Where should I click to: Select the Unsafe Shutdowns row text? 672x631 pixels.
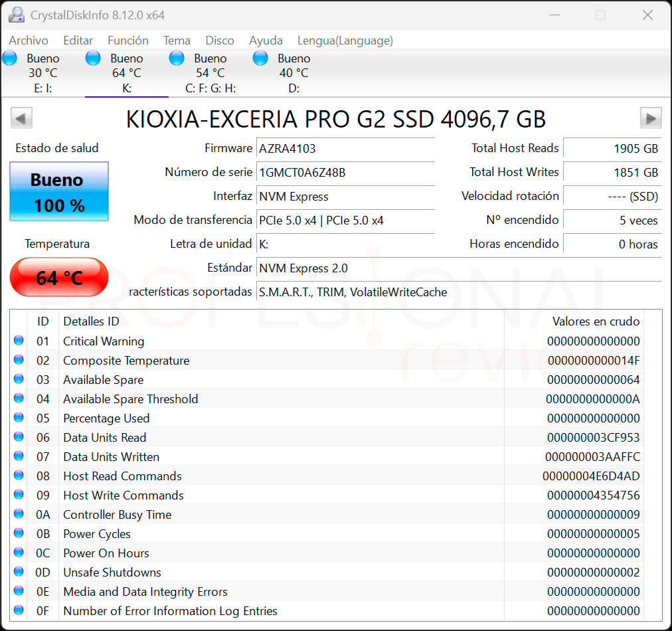[112, 573]
